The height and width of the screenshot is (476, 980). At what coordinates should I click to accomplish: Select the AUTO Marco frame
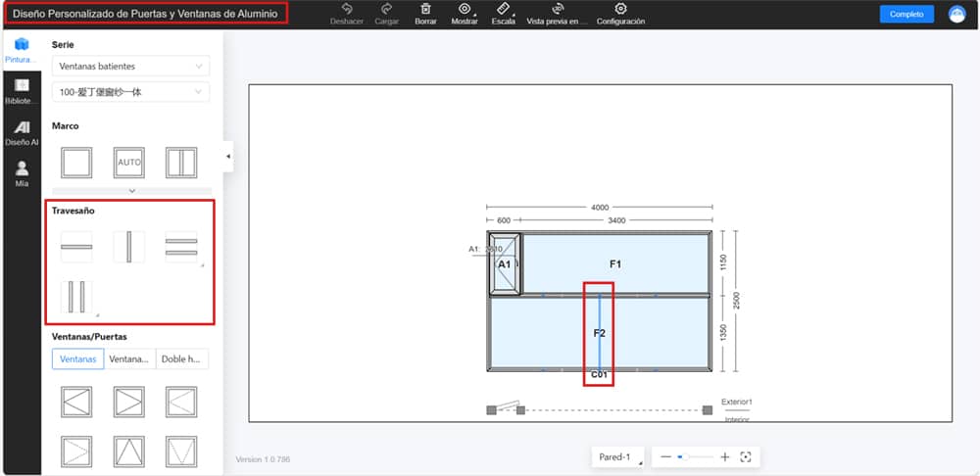[129, 163]
